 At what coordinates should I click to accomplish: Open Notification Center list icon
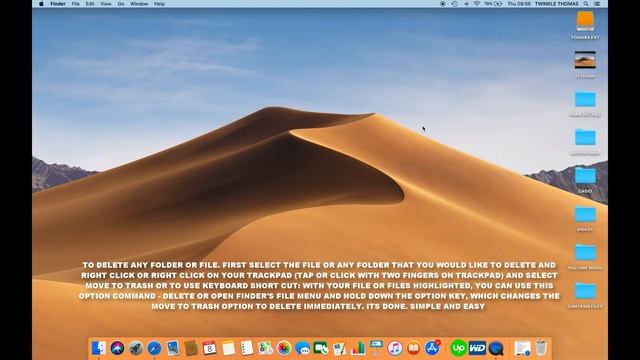pyautogui.click(x=597, y=4)
